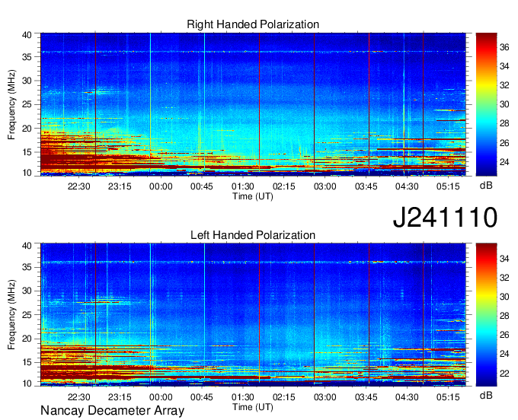
Task: Click the 23:15 tick under right-handed plot
Action: pyautogui.click(x=120, y=186)
